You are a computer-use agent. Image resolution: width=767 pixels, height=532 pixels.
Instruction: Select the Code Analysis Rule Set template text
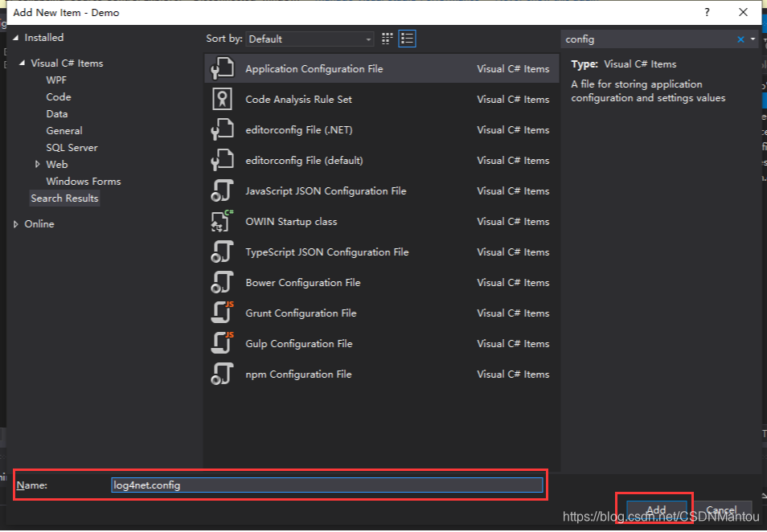[x=298, y=100]
